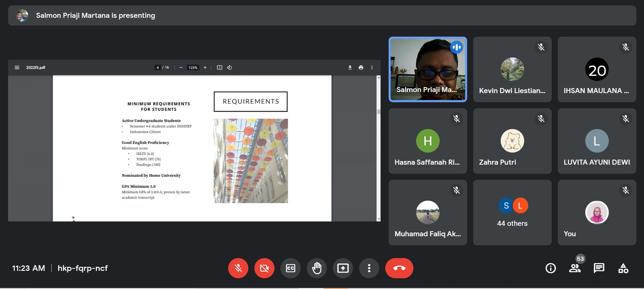Open the PDF viewer more actions menu
Screen dimensions: 644x289
point(372,68)
